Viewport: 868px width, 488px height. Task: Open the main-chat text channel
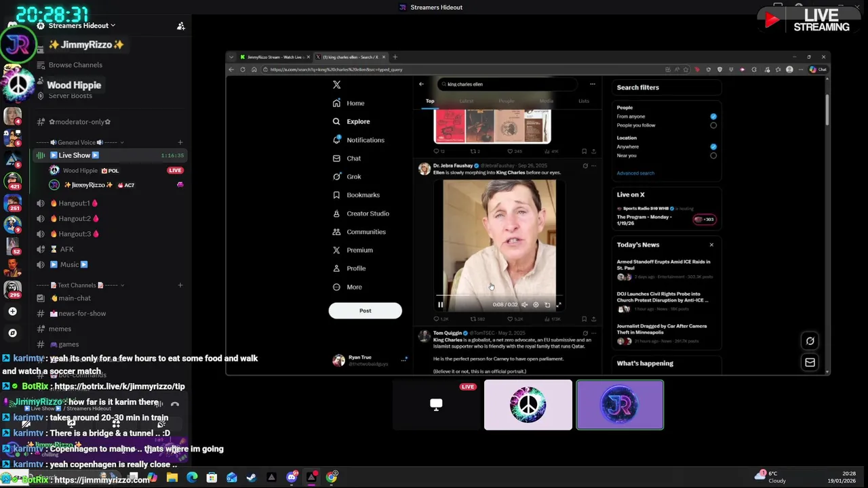coord(75,298)
